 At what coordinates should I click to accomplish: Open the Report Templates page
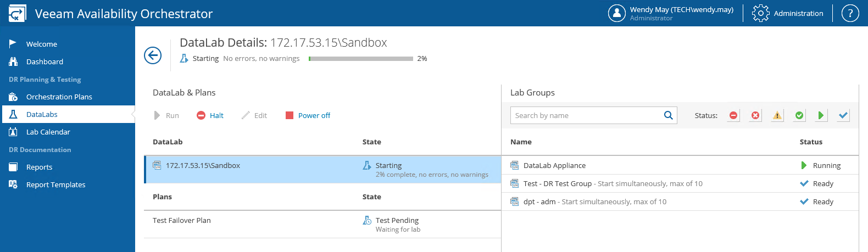(55, 184)
